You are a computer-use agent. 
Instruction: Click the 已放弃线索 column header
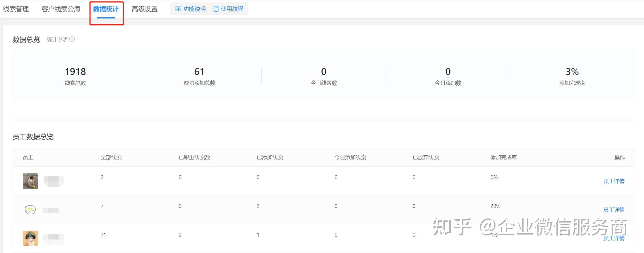pos(426,157)
